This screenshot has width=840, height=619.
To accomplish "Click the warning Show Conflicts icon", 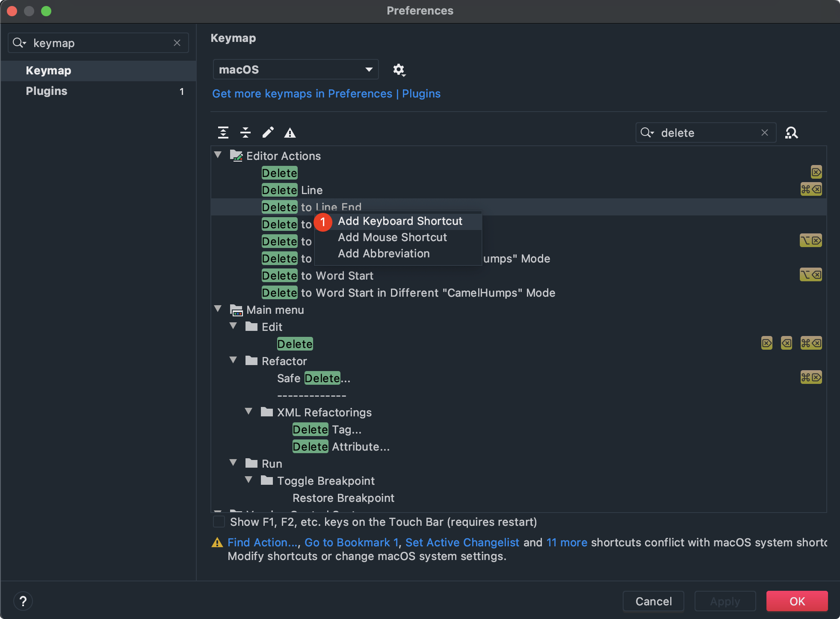I will [290, 133].
